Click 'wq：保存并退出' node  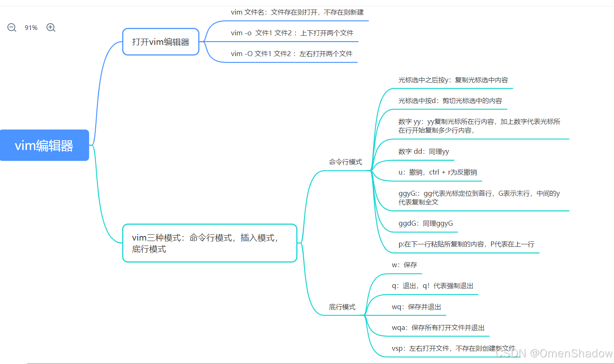pos(416,307)
